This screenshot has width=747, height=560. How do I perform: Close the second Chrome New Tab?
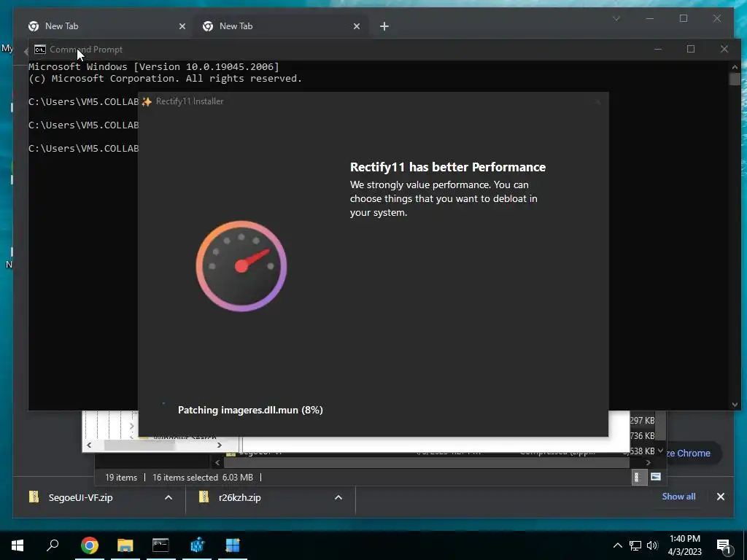coord(356,27)
